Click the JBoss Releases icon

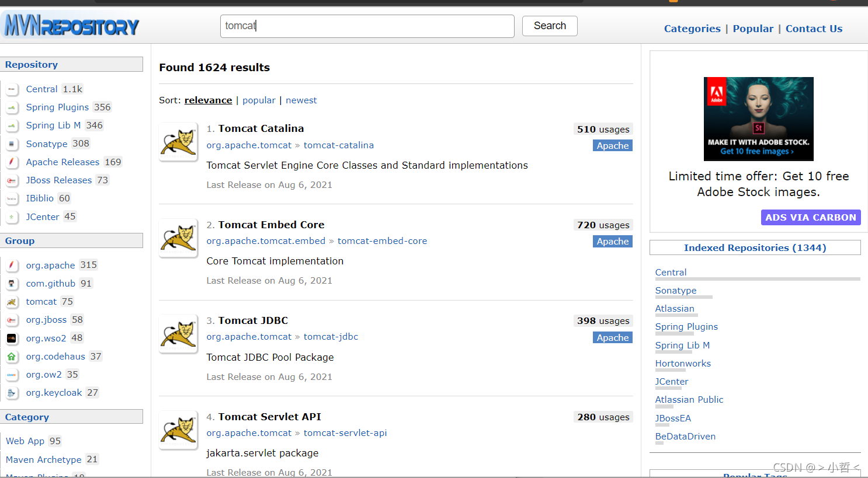pos(12,180)
